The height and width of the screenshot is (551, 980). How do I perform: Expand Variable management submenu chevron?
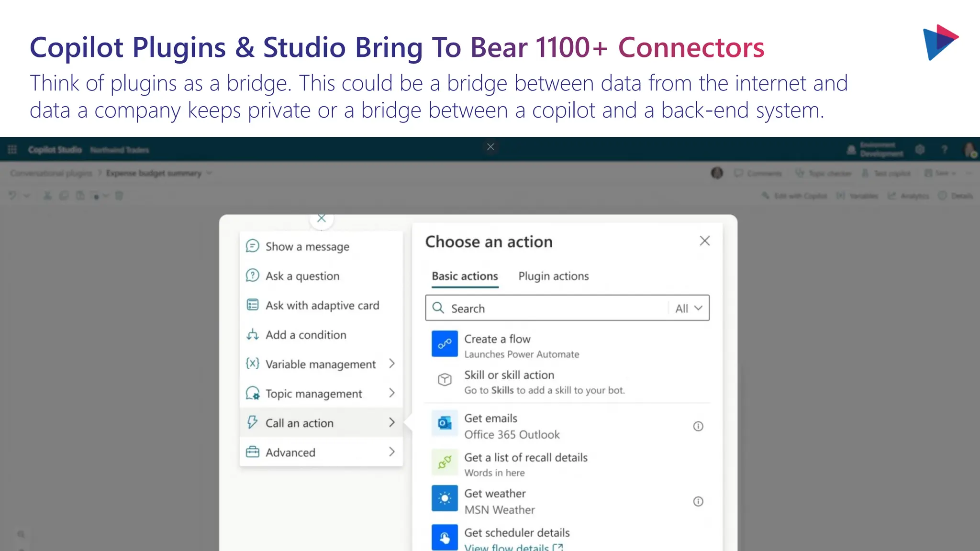coord(392,364)
